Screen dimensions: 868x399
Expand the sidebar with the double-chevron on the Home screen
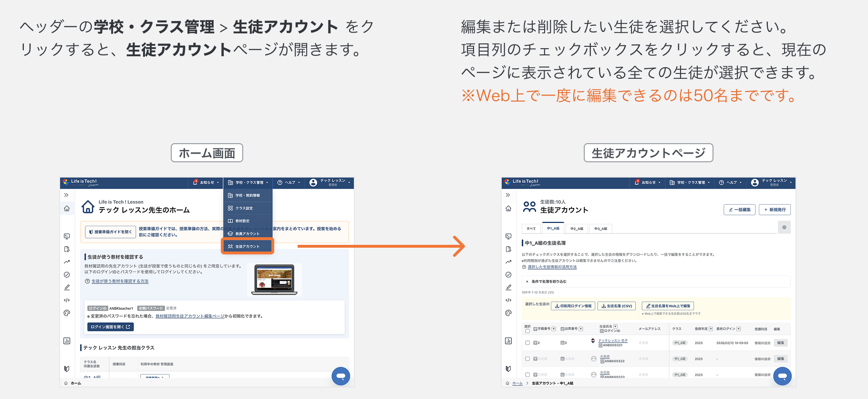pyautogui.click(x=67, y=195)
